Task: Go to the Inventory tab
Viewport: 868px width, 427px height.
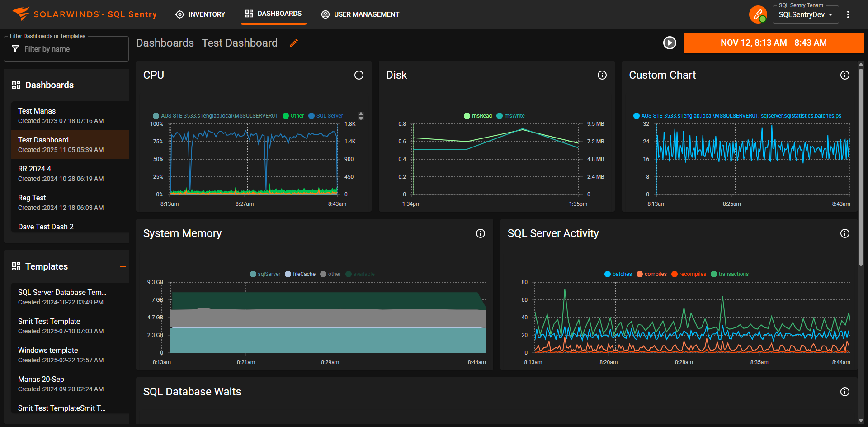Action: (x=200, y=14)
